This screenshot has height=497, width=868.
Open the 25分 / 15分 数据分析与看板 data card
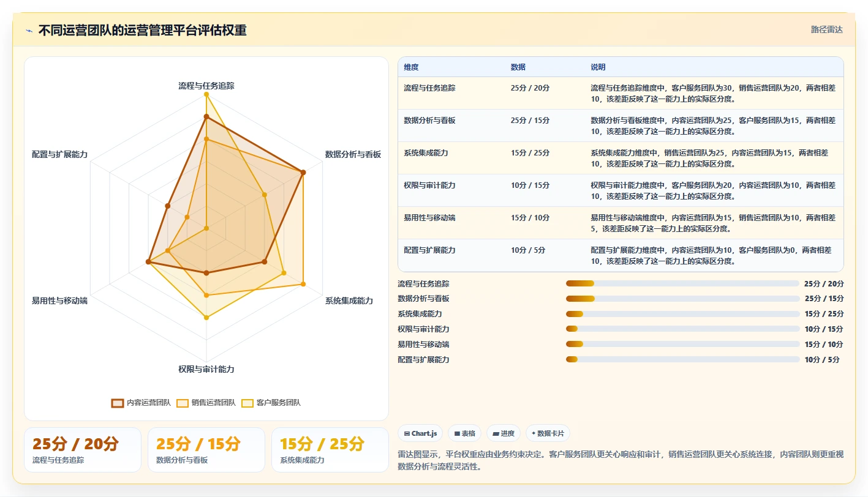pyautogui.click(x=206, y=450)
